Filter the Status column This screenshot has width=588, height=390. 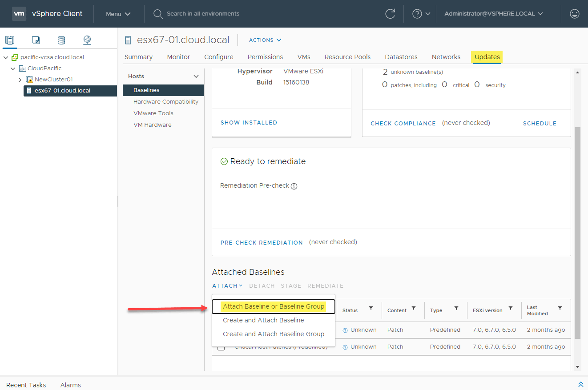click(370, 309)
